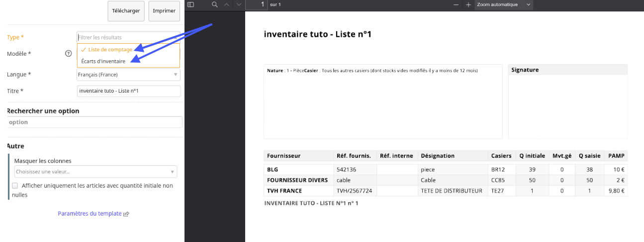Image resolution: width=644 pixels, height=242 pixels.
Task: Click TETE DE DISTRIBUTEUR designation
Action: tap(453, 191)
